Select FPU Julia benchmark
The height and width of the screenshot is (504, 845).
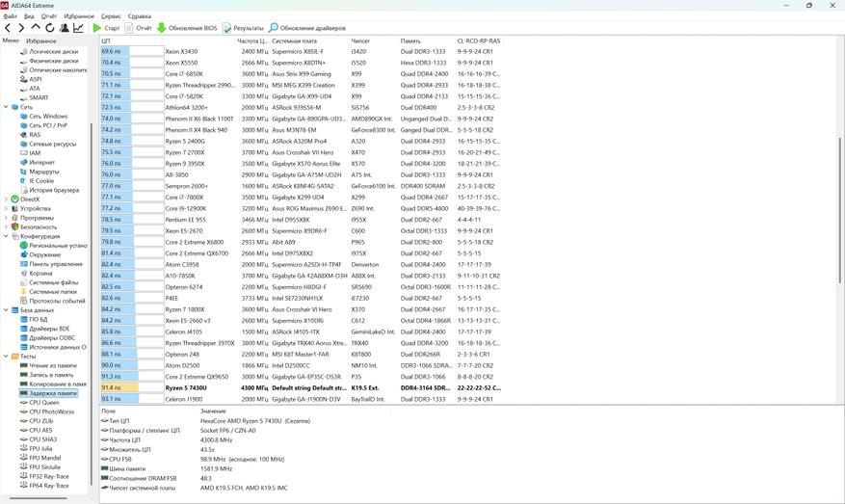(41, 448)
